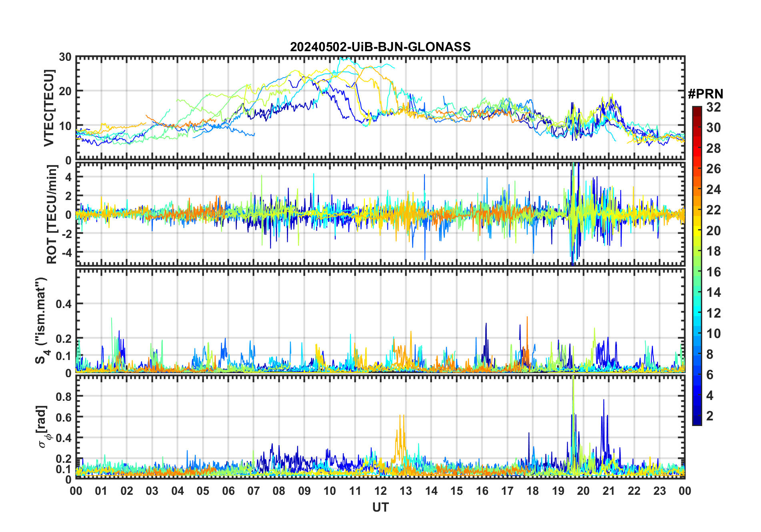Click colorbar tick label 28

713,148
